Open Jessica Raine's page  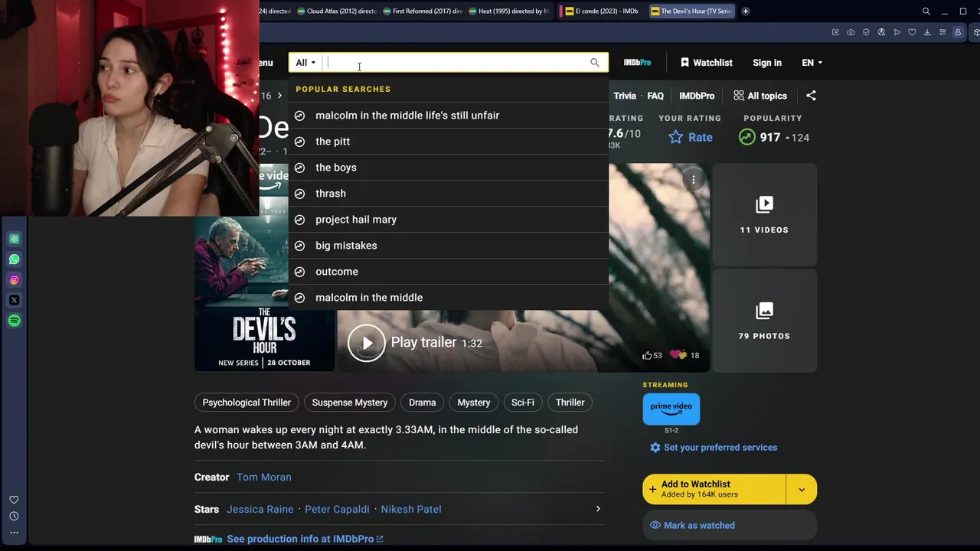click(x=260, y=510)
